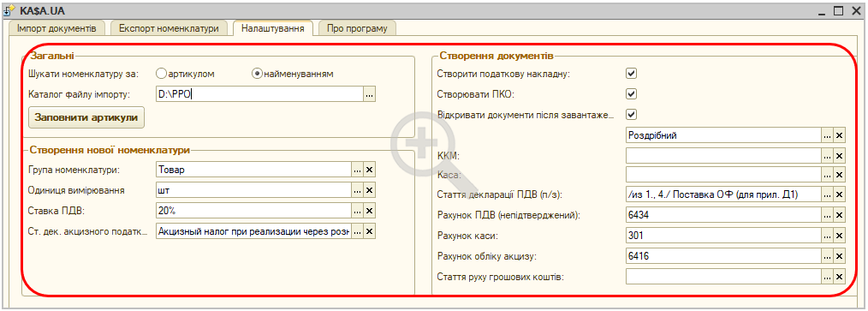Select the найменуванням radio option

[x=257, y=73]
